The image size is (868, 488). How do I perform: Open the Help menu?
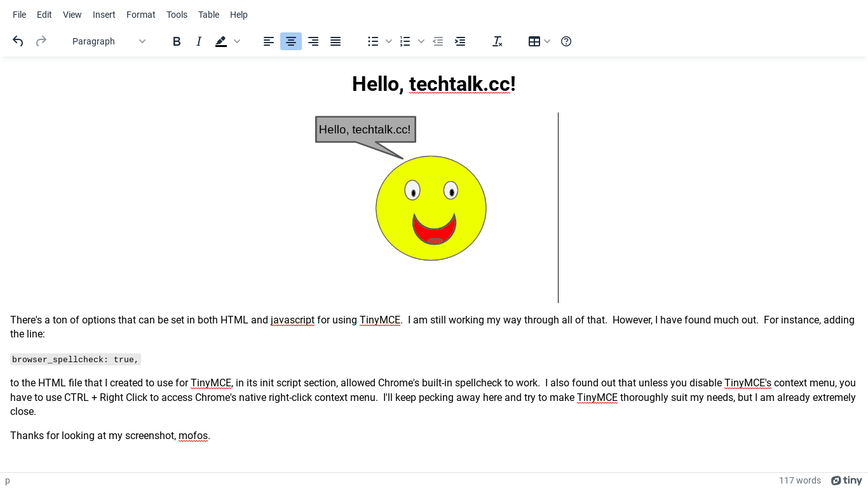tap(239, 15)
